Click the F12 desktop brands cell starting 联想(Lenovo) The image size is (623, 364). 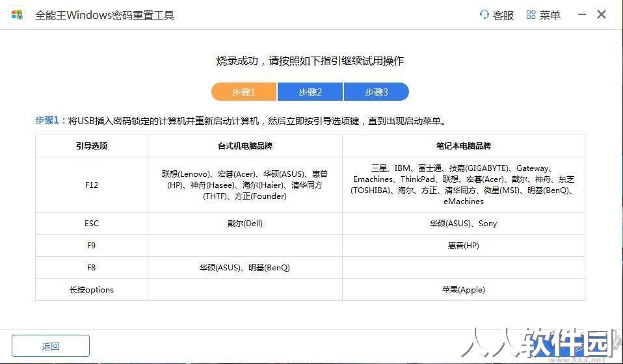click(x=245, y=185)
